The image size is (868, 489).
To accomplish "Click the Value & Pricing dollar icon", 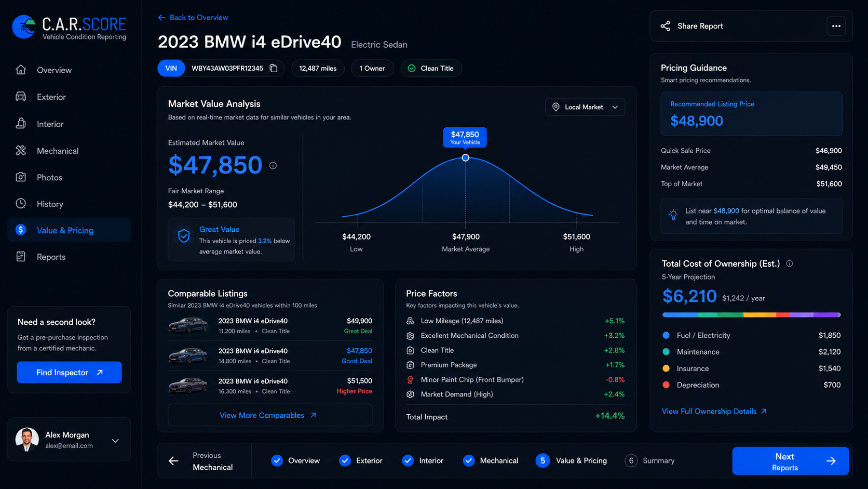I will (21, 230).
